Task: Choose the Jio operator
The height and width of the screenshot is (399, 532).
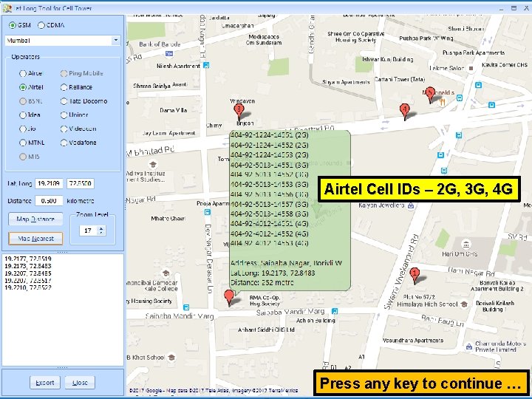Action: (23, 129)
